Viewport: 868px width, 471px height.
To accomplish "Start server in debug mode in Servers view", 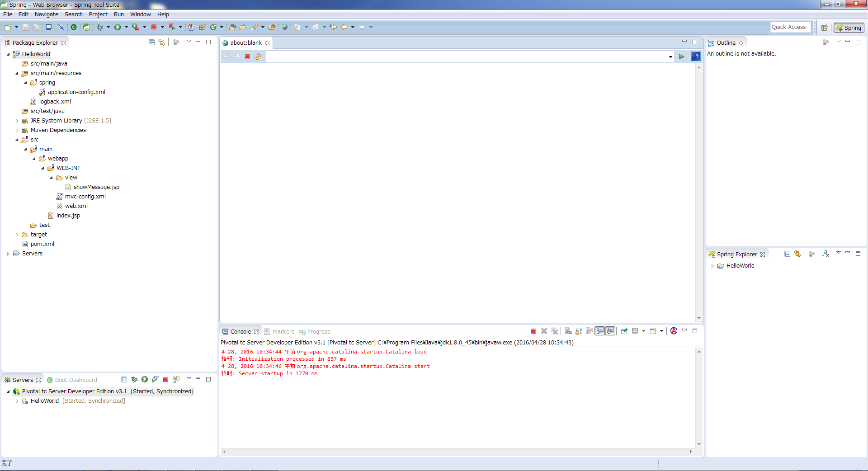I will tap(134, 380).
